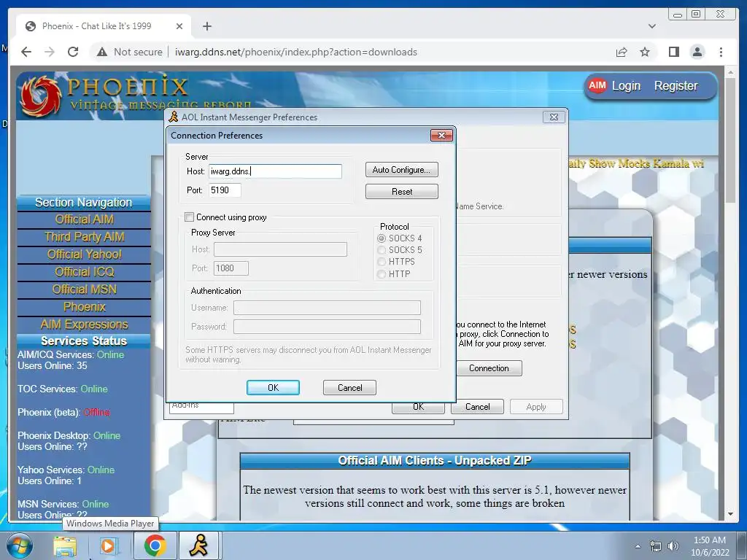The height and width of the screenshot is (560, 747).
Task: Open the tab search chevron in Chrome
Action: point(651,26)
